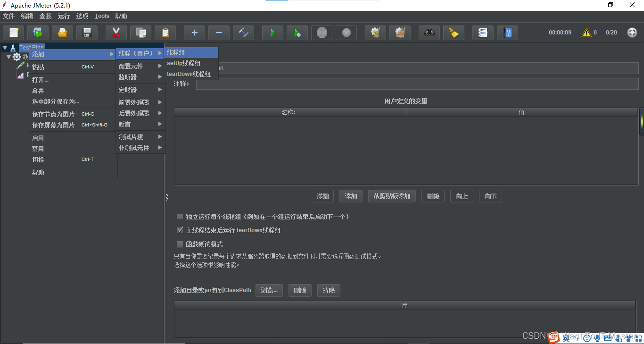Select 选中部分保存为... in context menu
Screen dimensions: 644x344
click(73, 101)
